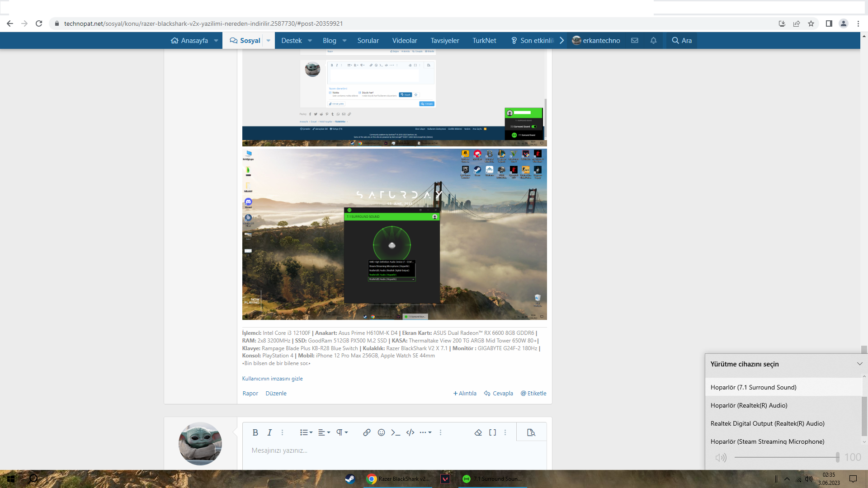Bookmark page with the star icon
The height and width of the screenshot is (488, 868).
point(811,23)
